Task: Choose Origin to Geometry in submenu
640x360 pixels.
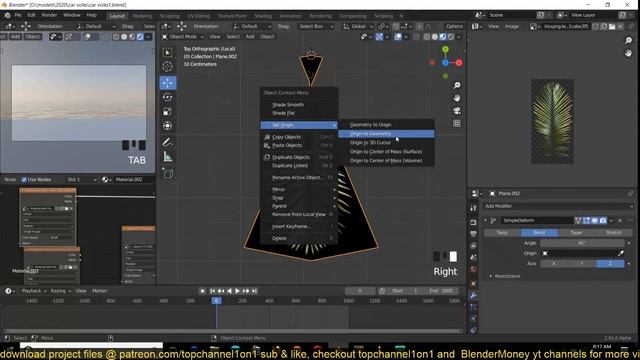Action: (386, 134)
